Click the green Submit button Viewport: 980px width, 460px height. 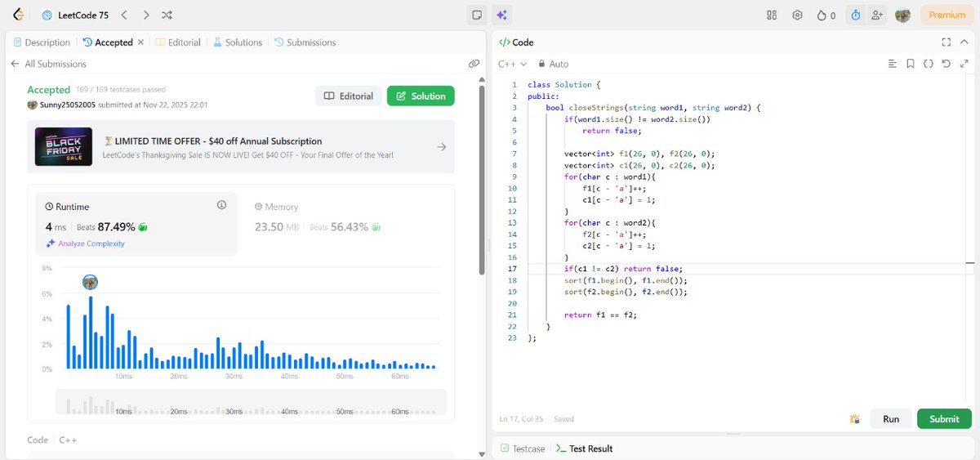coord(944,418)
